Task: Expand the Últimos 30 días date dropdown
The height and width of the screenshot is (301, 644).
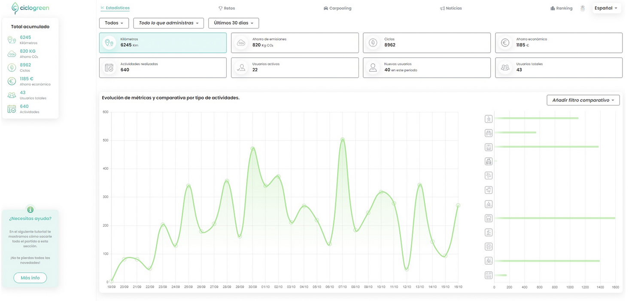Action: pyautogui.click(x=233, y=23)
